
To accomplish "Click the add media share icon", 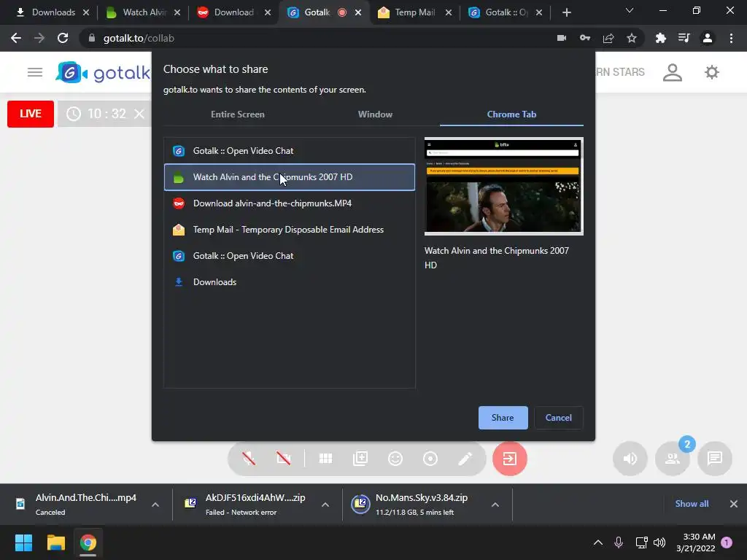I will point(360,459).
